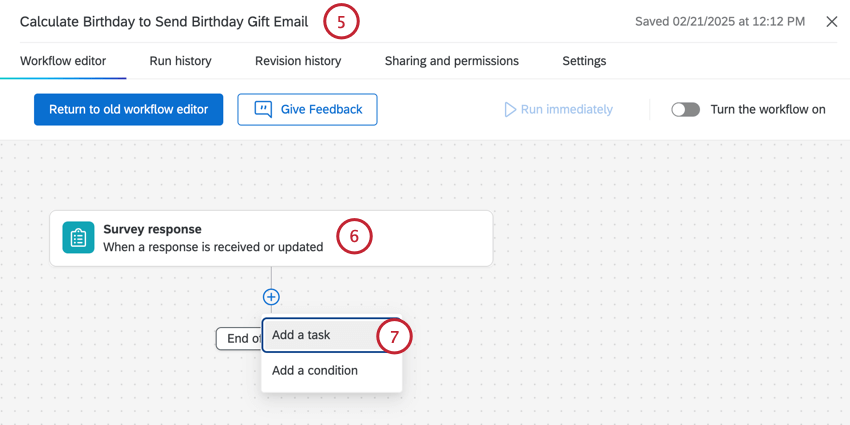Click the feedback speech bubble icon

point(263,109)
